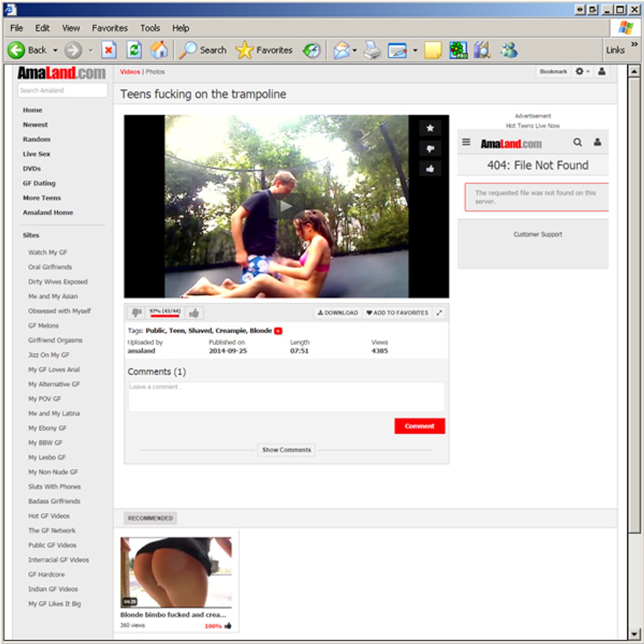Toggle thumbs-down rating below the player

tap(137, 313)
